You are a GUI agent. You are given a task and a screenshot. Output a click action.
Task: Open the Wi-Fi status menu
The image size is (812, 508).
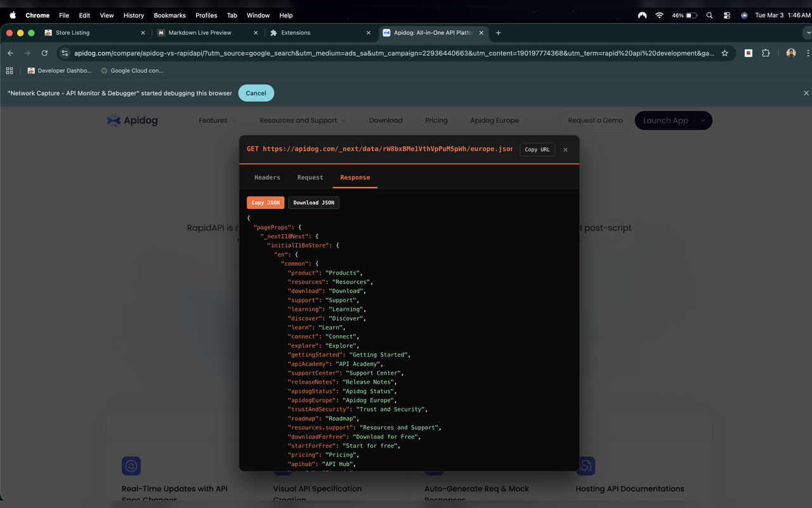tap(660, 15)
